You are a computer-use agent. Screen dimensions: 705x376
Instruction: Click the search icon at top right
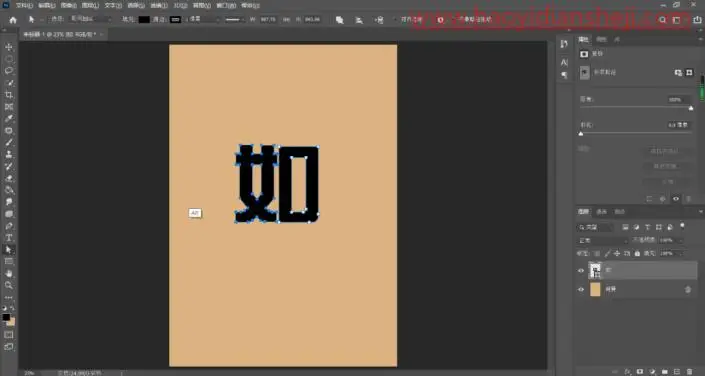tap(662, 20)
